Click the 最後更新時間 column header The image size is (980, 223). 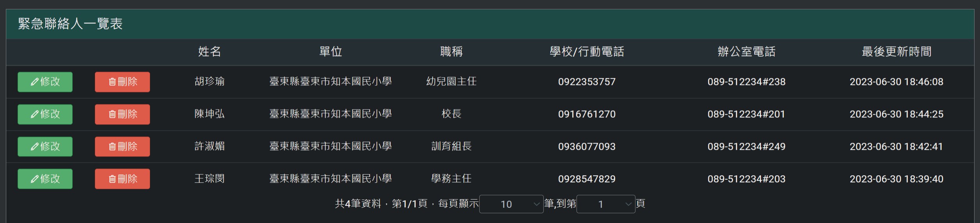tap(896, 52)
